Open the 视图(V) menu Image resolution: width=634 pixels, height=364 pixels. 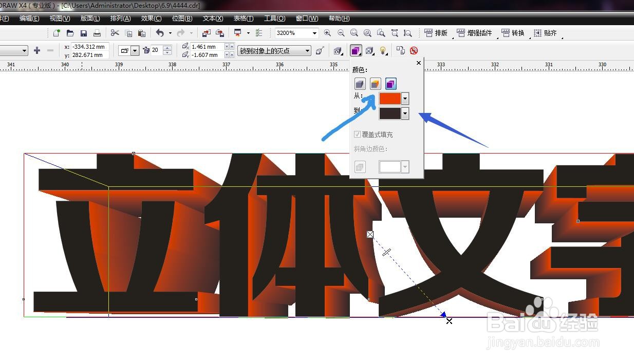tap(60, 18)
